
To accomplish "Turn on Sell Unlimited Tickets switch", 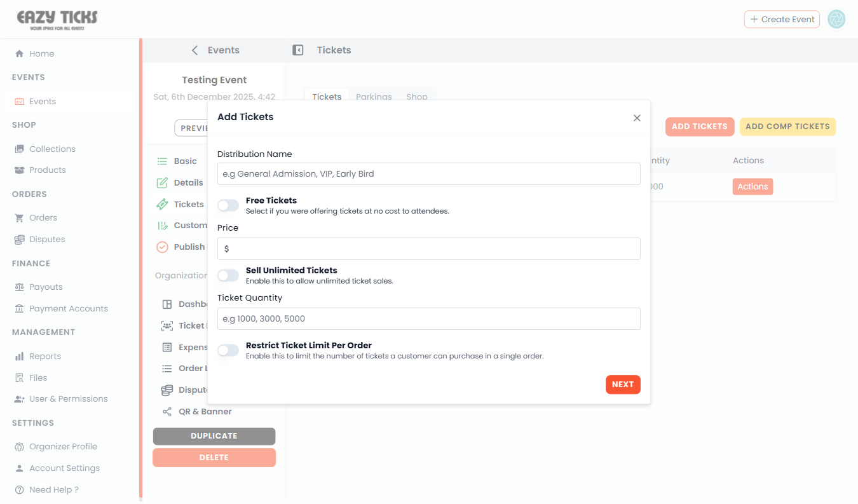I will tap(228, 275).
